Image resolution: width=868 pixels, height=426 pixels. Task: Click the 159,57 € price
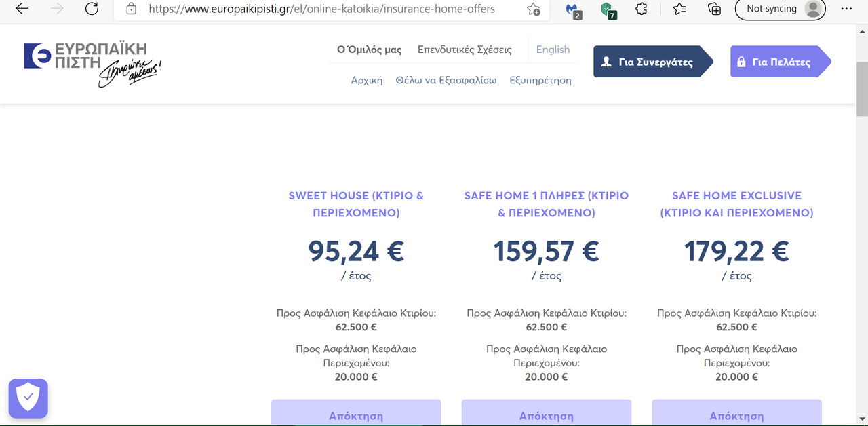[547, 251]
